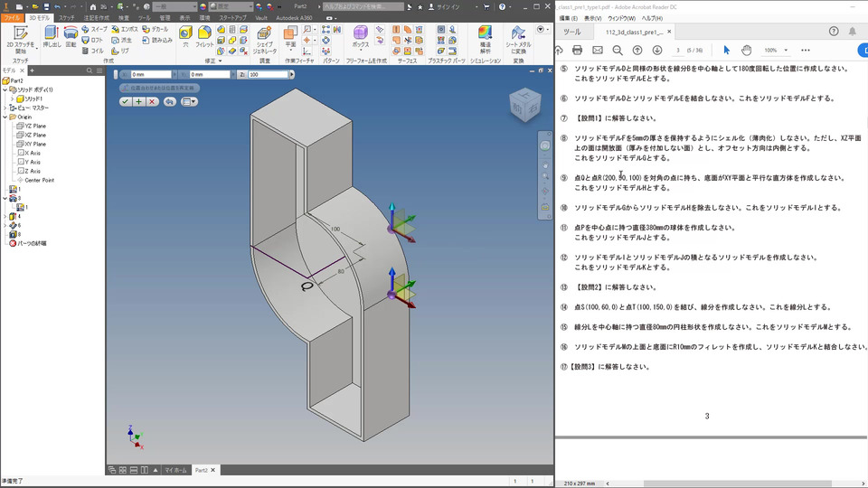The image size is (868, 488).
Task: Click the Acrobat hand pan tool
Action: click(746, 51)
